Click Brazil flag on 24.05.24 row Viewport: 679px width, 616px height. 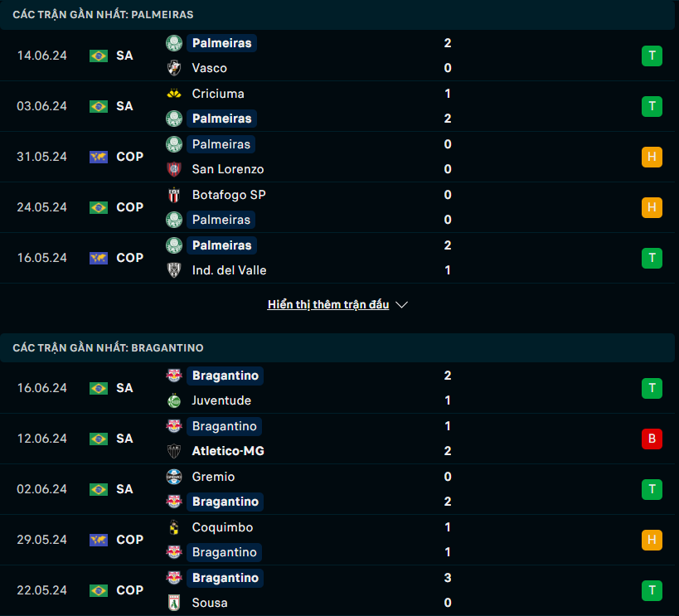coord(99,207)
